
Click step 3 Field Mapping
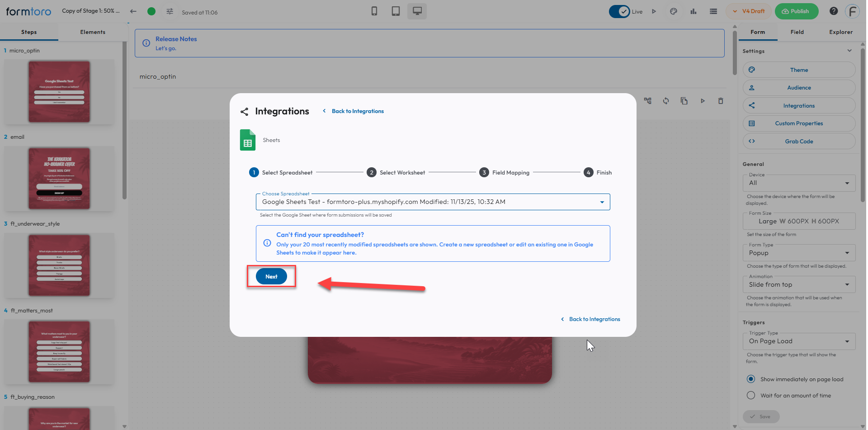tap(505, 172)
